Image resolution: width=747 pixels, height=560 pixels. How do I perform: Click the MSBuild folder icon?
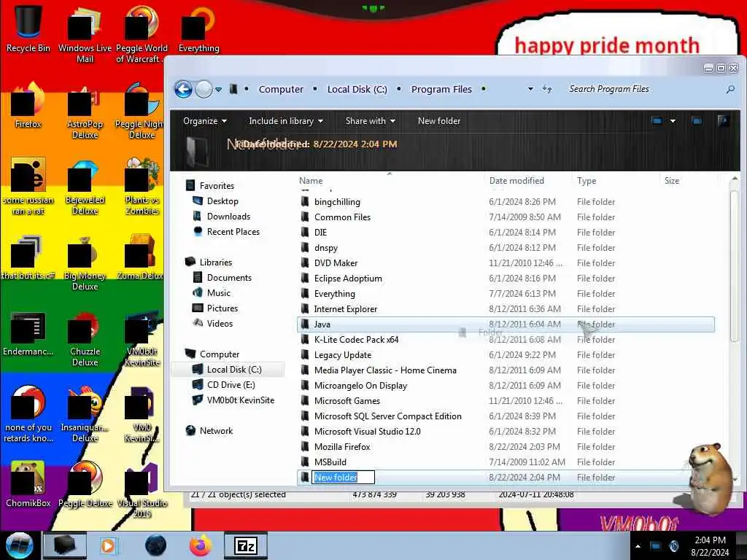click(x=305, y=462)
